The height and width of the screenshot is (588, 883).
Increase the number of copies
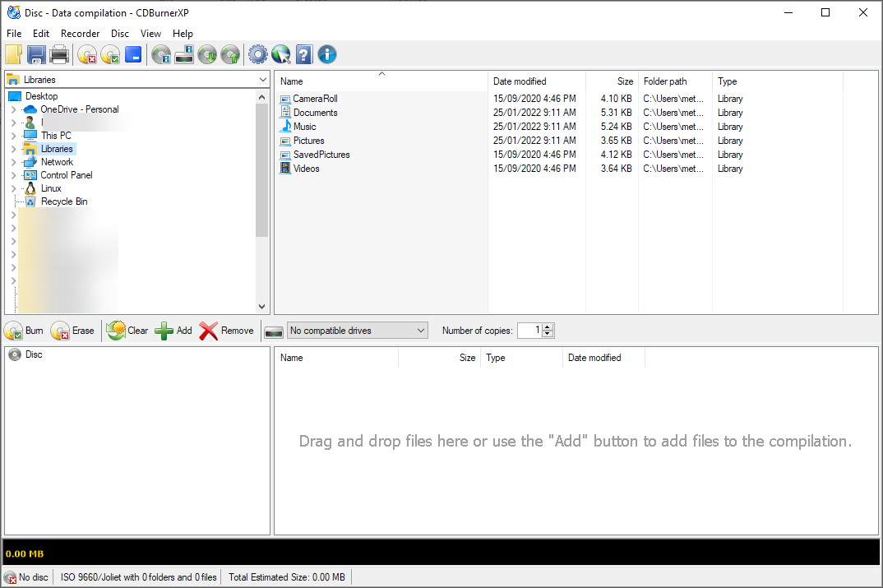(x=548, y=327)
